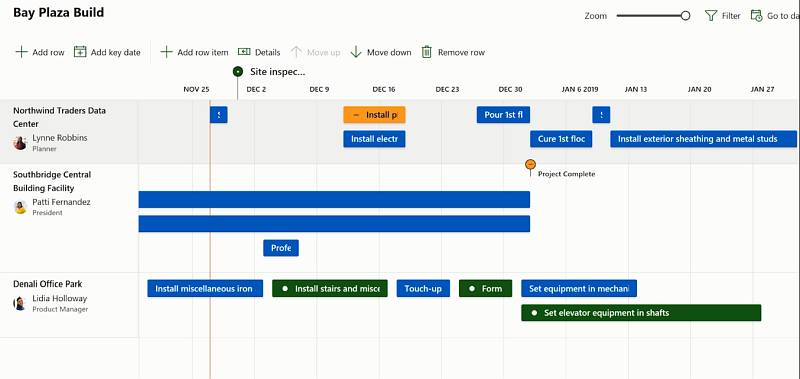Select the Site inspection key date marker
Viewport: 800px width, 379px height.
(x=237, y=72)
